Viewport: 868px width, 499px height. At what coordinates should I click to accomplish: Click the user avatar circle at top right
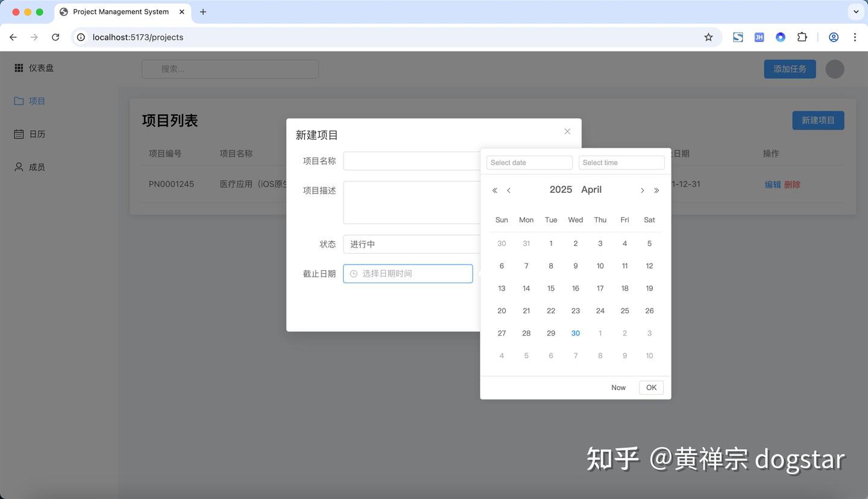tap(834, 69)
